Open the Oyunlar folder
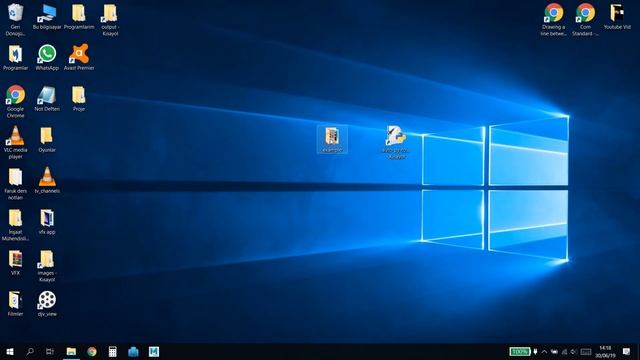The width and height of the screenshot is (640, 360). tap(47, 140)
